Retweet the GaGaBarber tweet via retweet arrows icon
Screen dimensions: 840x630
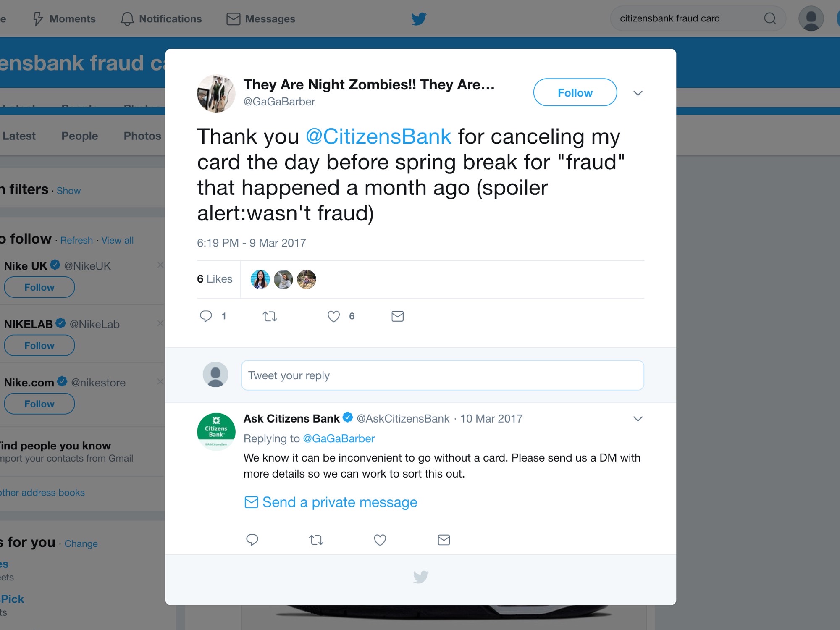tap(270, 316)
